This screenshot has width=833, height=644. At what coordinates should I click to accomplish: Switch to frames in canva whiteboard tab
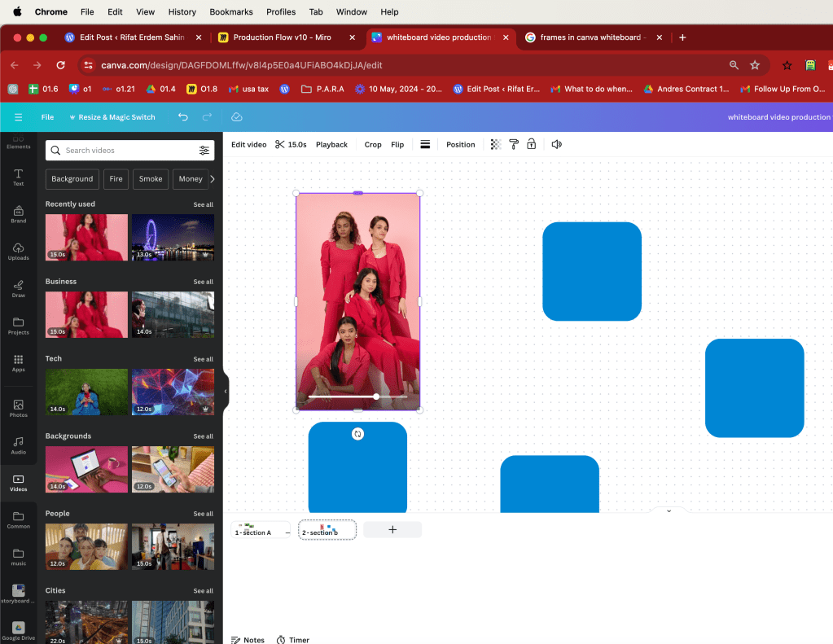tap(590, 37)
